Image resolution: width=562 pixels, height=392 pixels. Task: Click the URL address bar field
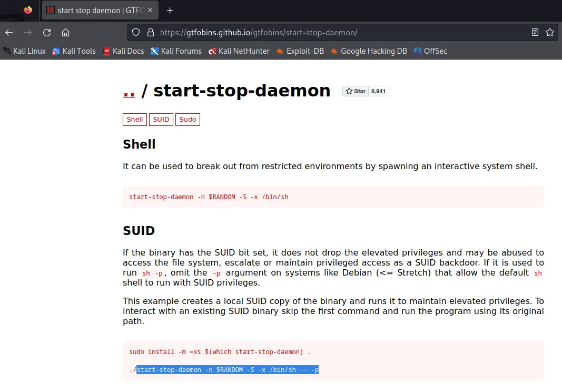pos(337,32)
